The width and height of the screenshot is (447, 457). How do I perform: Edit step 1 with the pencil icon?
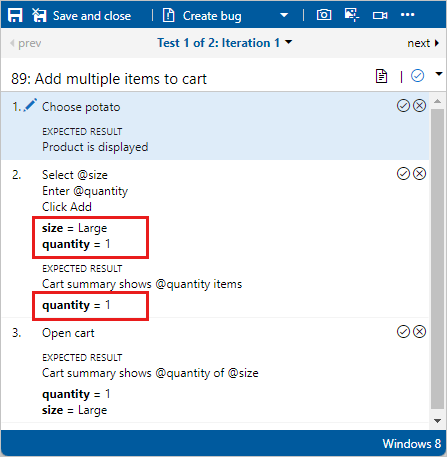coord(30,105)
